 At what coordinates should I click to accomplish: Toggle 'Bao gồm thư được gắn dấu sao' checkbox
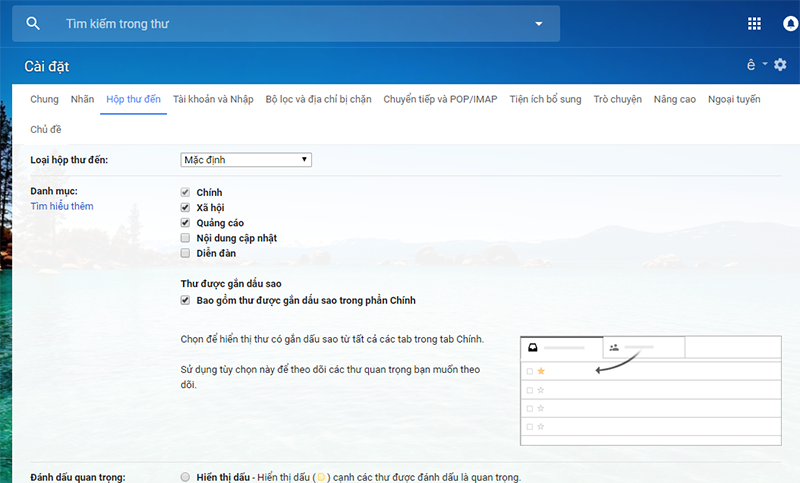(185, 300)
